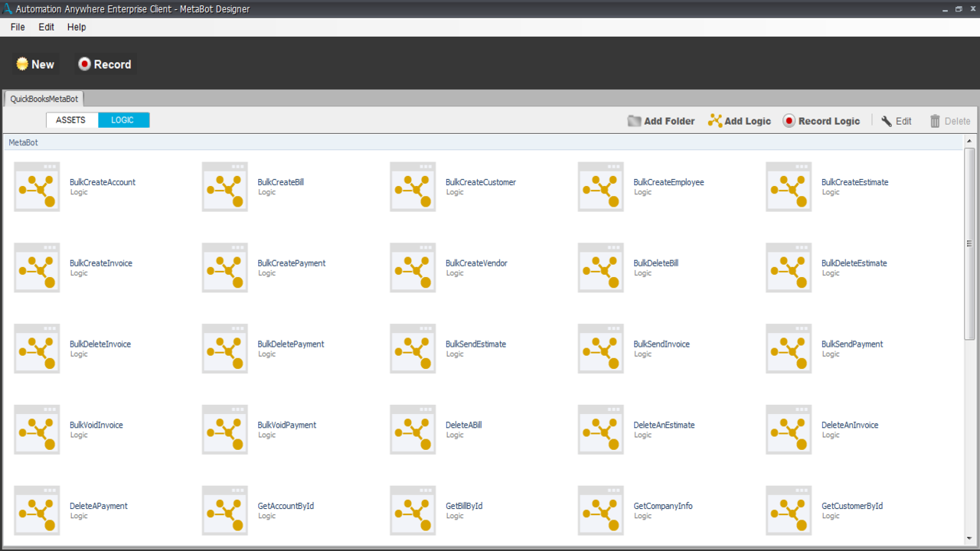This screenshot has width=980, height=551.
Task: Click the BulkCreateVendor name text
Action: (x=476, y=263)
